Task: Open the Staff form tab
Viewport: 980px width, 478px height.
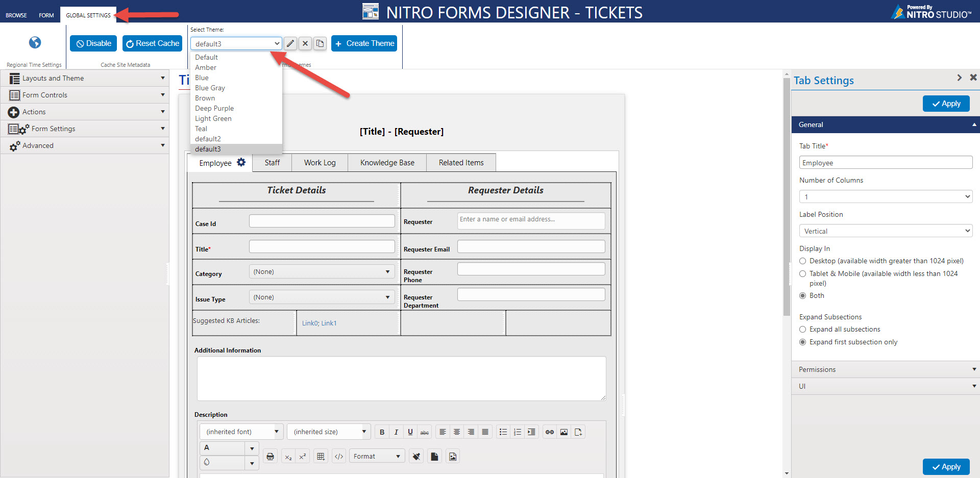Action: click(272, 163)
